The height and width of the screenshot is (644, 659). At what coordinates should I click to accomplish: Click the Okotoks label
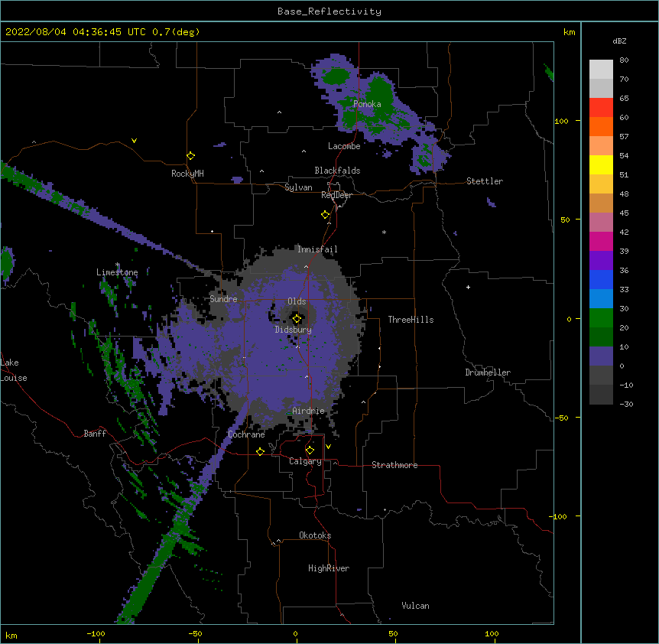coord(315,535)
